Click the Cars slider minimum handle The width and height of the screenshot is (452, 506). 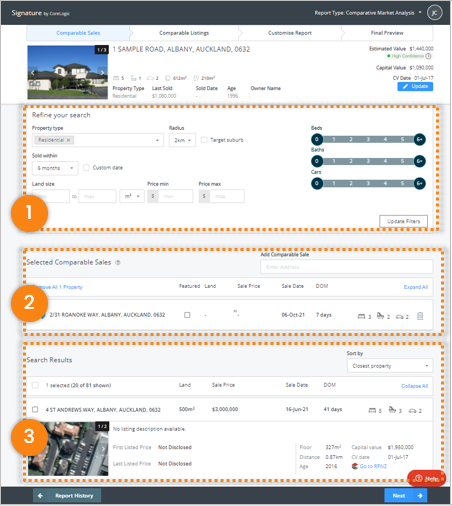click(x=317, y=183)
